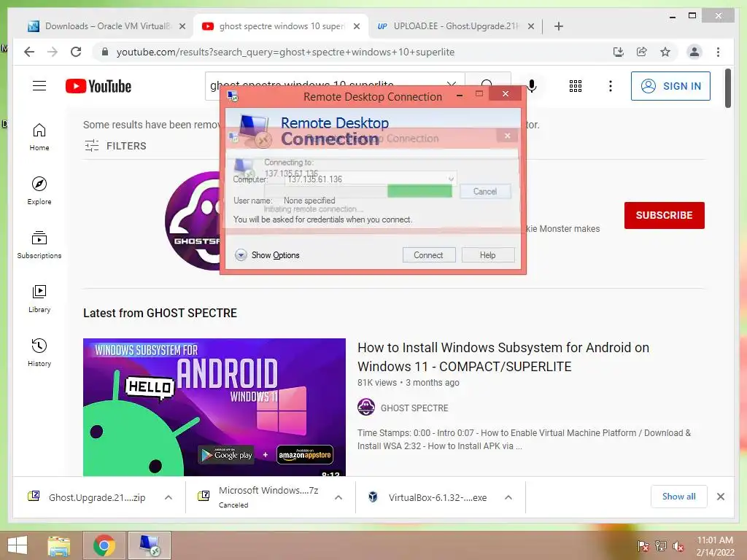The image size is (747, 560).
Task: Open Chrome three-dot menu
Action: (x=718, y=52)
